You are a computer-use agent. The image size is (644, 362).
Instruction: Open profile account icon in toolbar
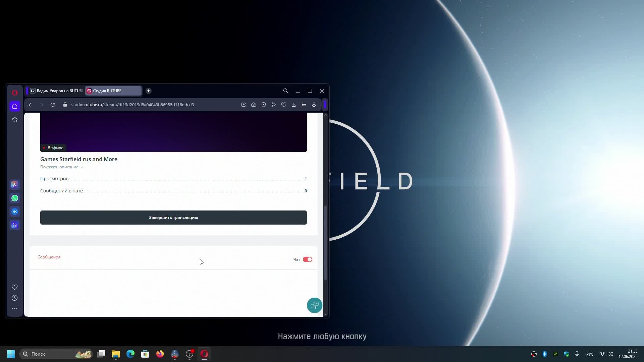coord(314,105)
